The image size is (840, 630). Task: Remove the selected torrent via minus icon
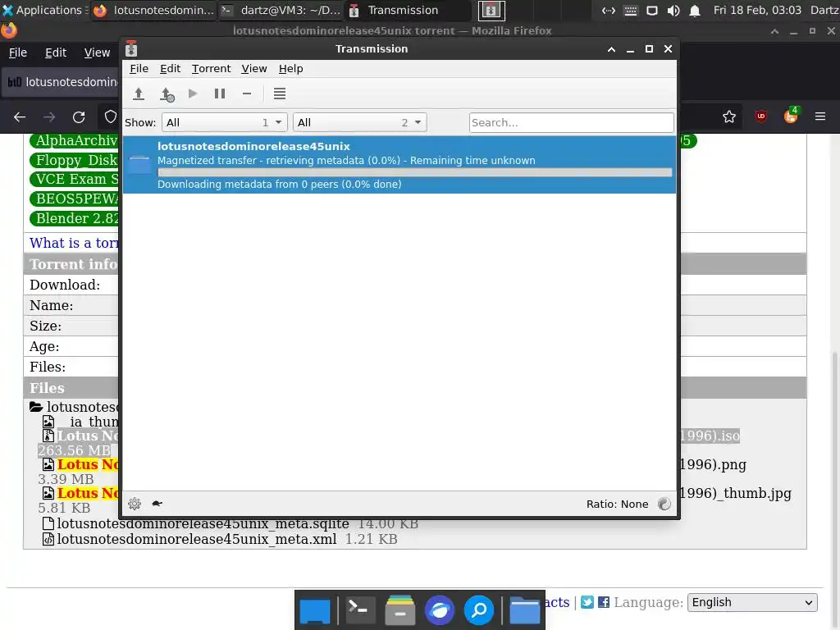[x=247, y=94]
